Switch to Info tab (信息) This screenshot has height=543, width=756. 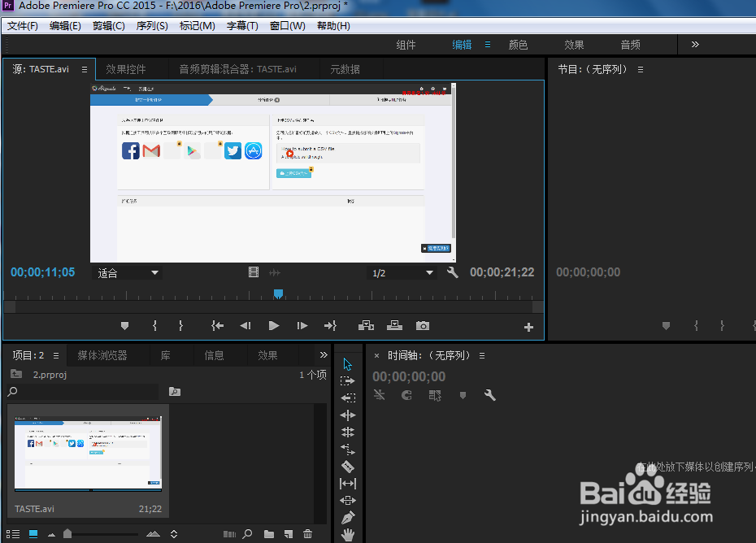(214, 355)
